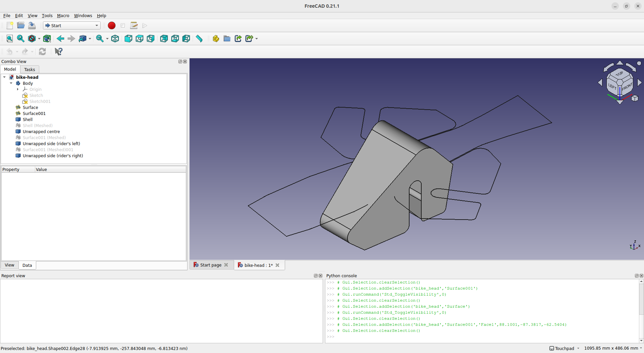
Task: Switch to top view icon
Action: (x=140, y=39)
